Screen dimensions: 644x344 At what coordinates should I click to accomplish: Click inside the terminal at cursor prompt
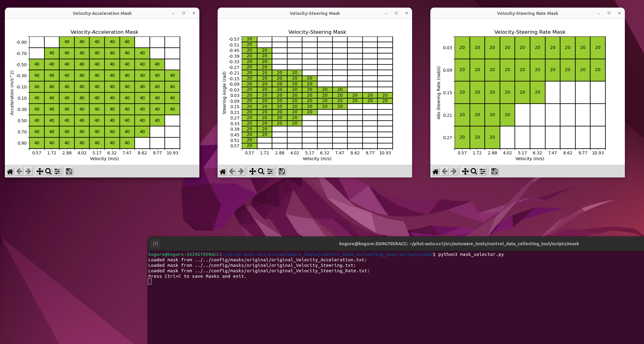coord(150,282)
